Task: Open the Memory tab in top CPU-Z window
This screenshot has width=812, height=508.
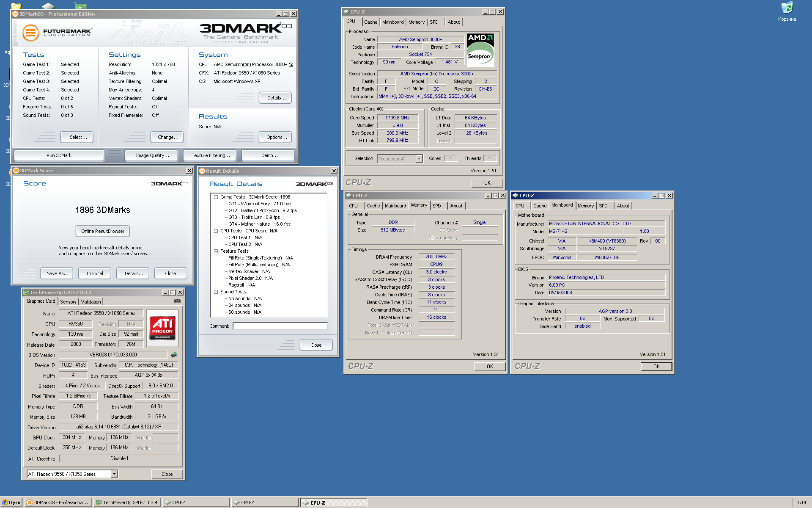Action: 417,22
